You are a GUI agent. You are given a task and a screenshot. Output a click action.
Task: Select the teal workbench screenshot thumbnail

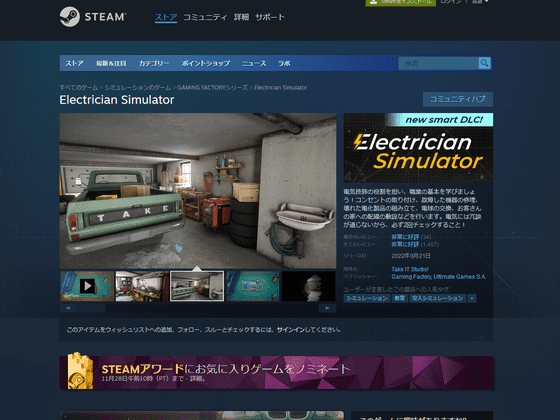[252, 286]
